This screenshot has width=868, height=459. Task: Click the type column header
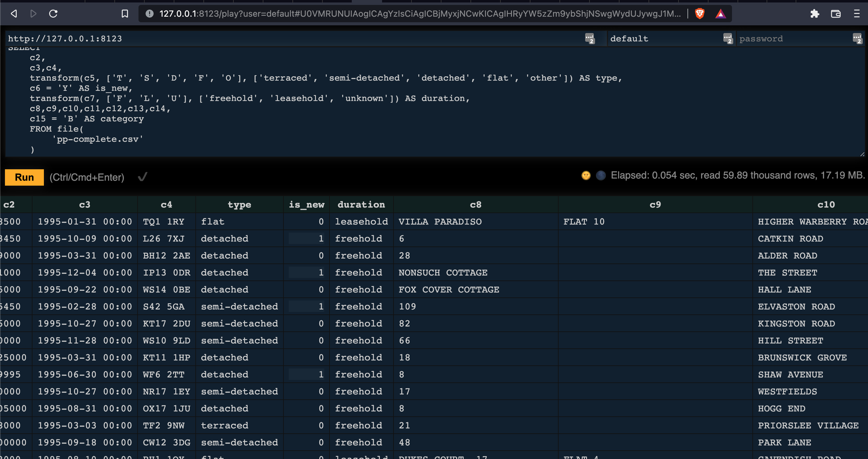239,204
